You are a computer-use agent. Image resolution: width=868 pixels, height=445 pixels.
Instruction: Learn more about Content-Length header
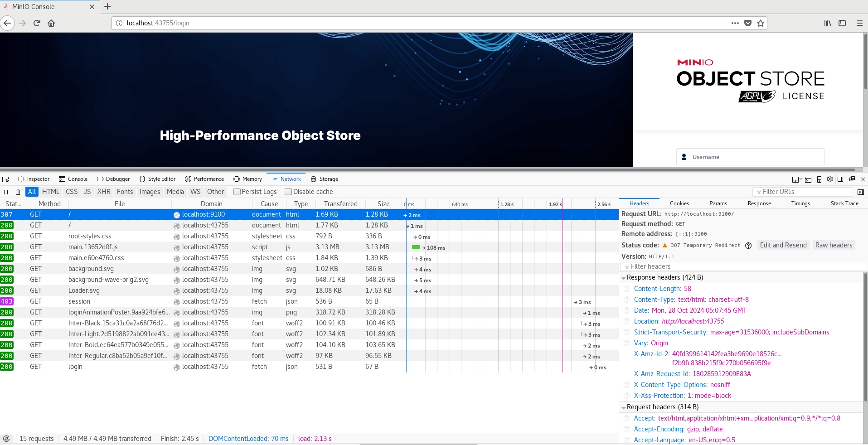coord(627,289)
